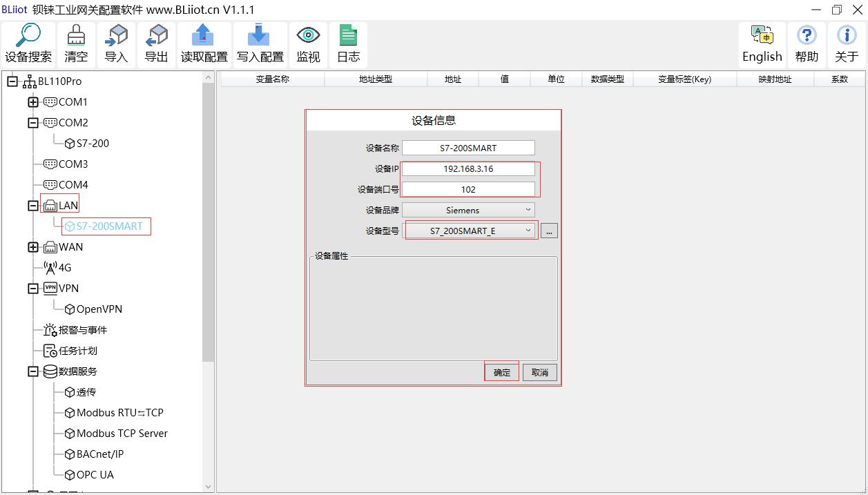Expand the COM1 tree node
868x495 pixels.
tap(33, 102)
